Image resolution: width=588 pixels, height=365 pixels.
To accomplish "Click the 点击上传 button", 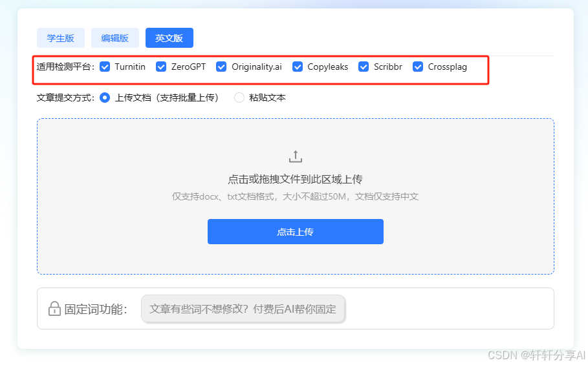I will (296, 232).
